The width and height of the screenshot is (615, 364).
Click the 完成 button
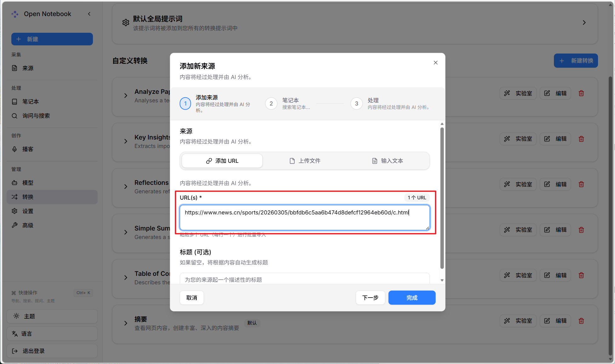tap(412, 298)
